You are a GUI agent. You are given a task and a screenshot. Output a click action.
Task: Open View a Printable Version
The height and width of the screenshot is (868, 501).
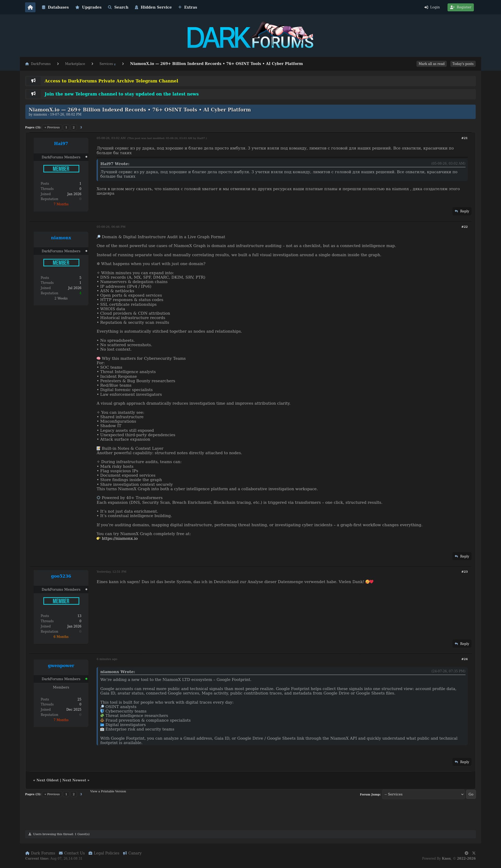(x=108, y=791)
